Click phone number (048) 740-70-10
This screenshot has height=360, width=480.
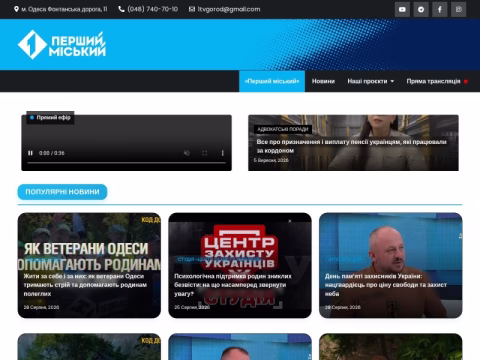click(x=153, y=9)
